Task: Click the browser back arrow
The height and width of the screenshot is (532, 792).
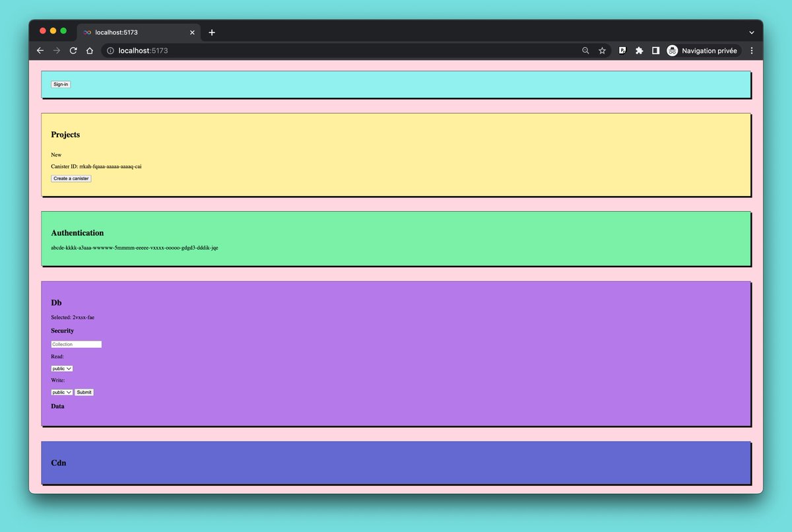Action: [x=40, y=50]
